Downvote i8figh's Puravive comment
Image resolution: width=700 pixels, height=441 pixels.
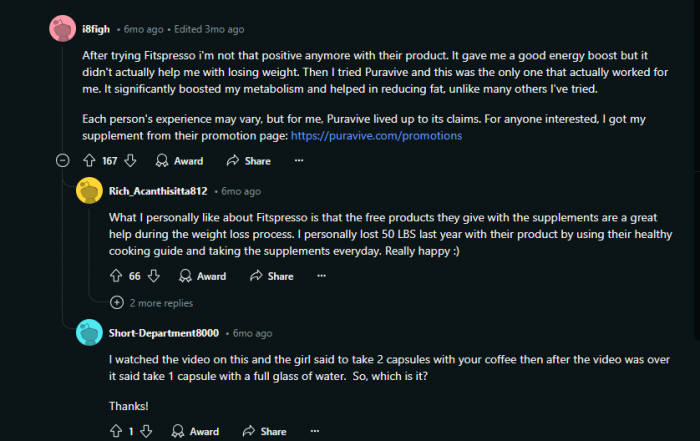pyautogui.click(x=130, y=161)
